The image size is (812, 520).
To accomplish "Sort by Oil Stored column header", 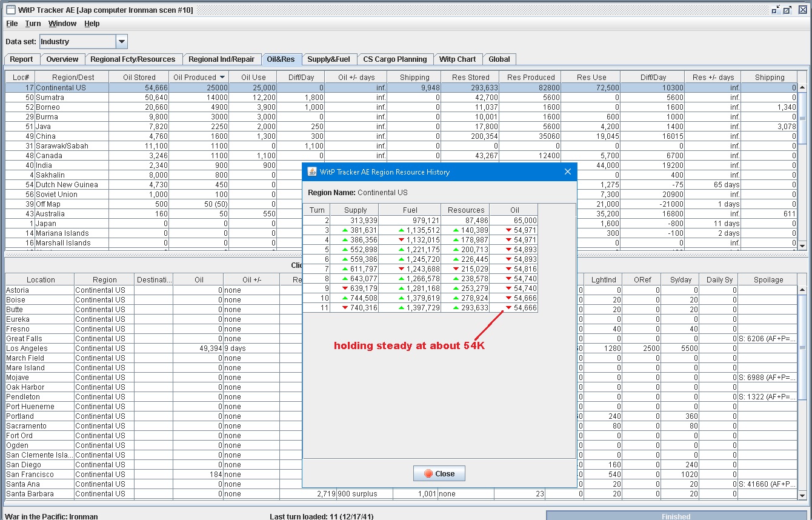I will 139,77.
